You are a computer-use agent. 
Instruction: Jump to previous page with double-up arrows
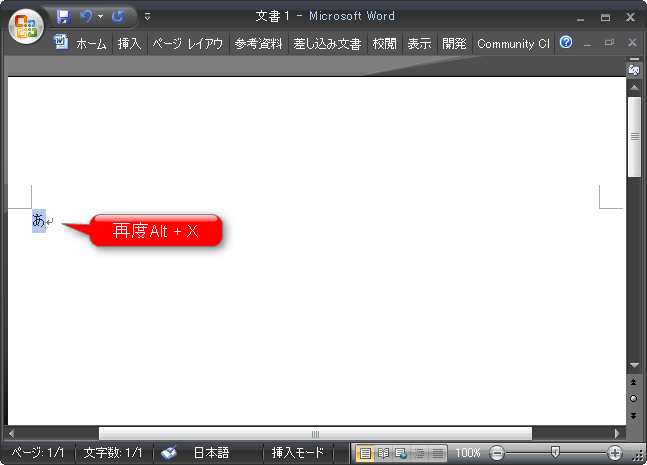click(x=633, y=382)
